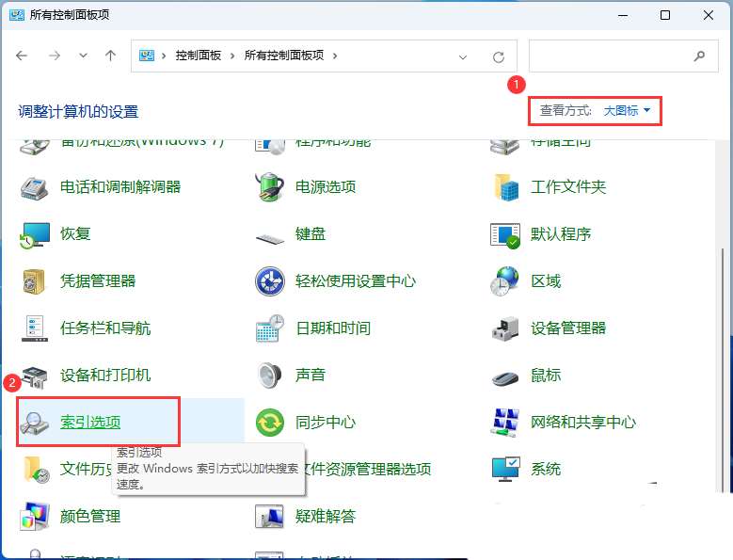Expand the address bar history dropdown
Viewport: 733px width, 560px height.
pyautogui.click(x=463, y=57)
